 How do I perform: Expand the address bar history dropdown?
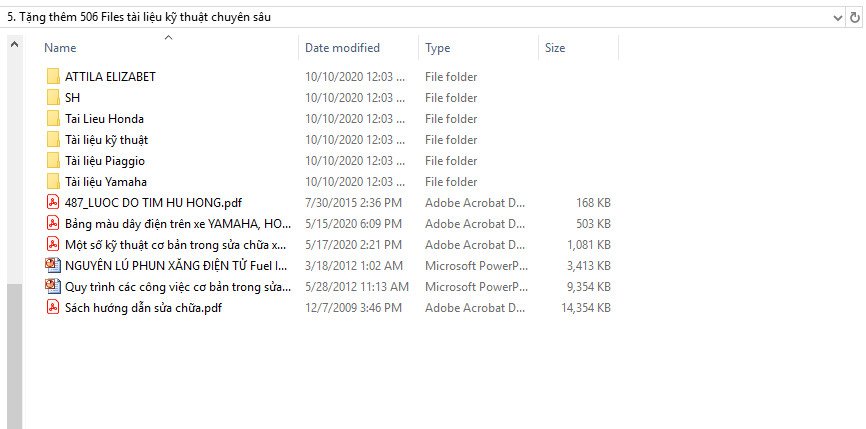point(838,17)
